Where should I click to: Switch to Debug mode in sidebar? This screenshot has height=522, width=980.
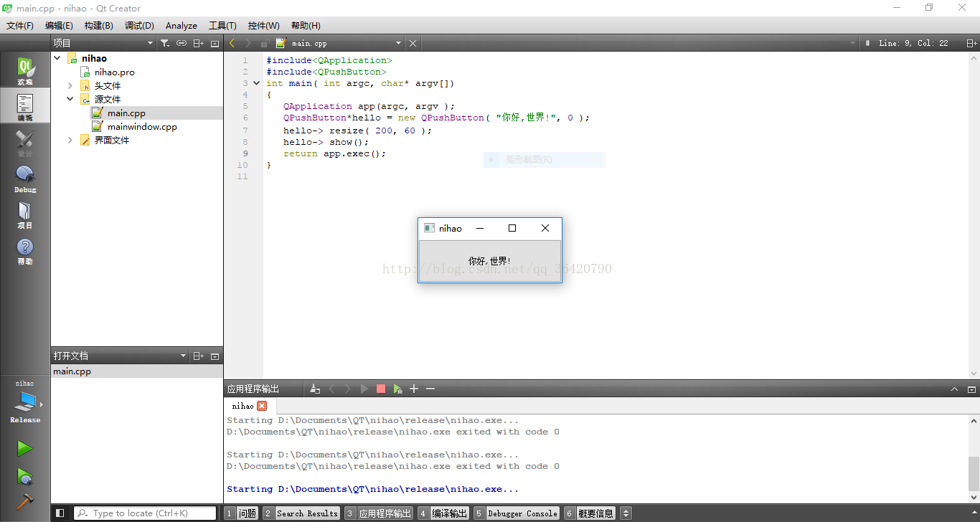click(x=25, y=178)
